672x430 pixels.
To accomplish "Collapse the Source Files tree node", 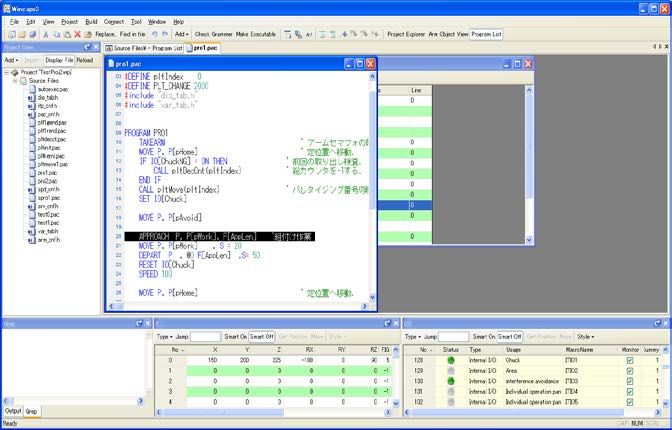I will 15,81.
